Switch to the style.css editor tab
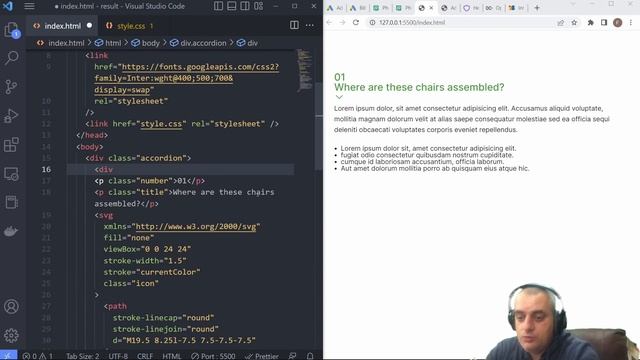This screenshot has height=360, width=640. tap(131, 26)
